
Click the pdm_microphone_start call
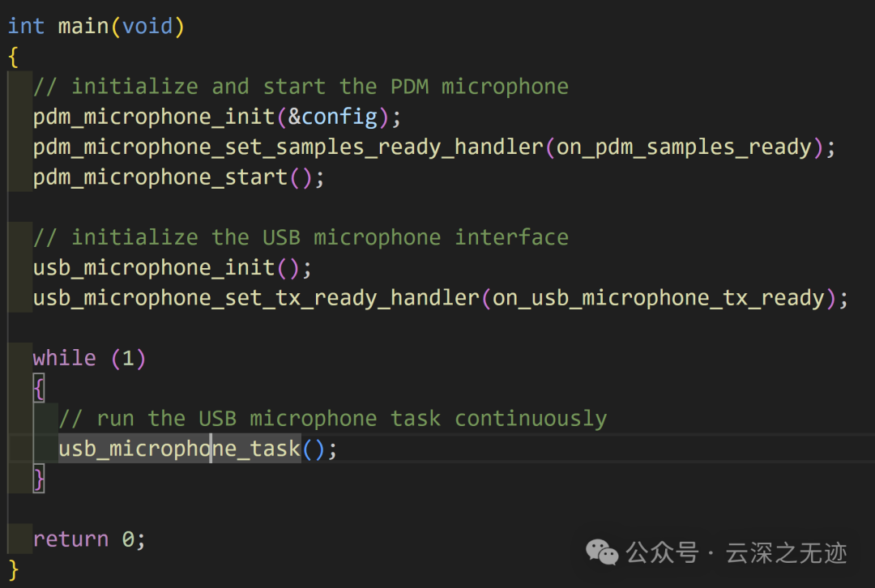coord(160,177)
